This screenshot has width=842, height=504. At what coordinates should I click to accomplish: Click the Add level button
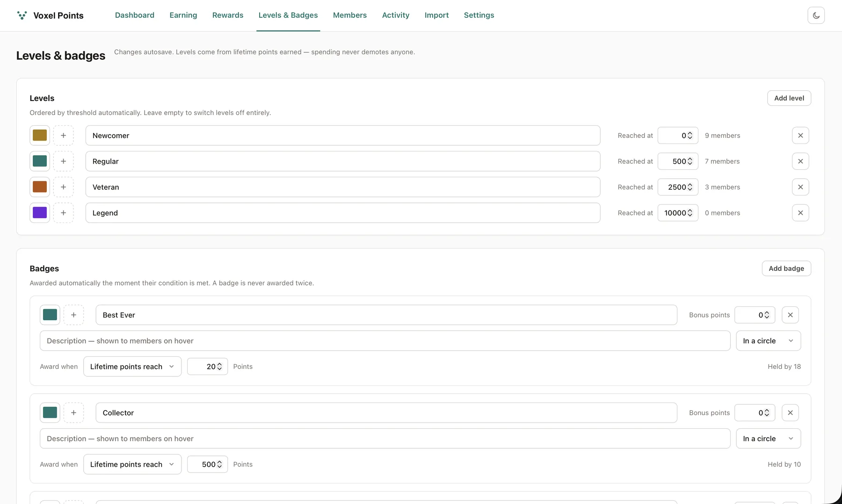coord(789,98)
